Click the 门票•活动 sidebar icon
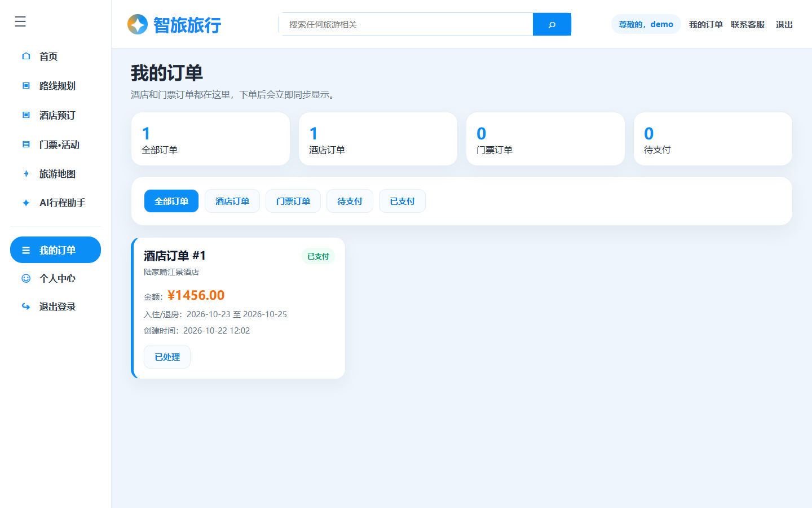Screen dimensions: 812x508 [x=26, y=144]
